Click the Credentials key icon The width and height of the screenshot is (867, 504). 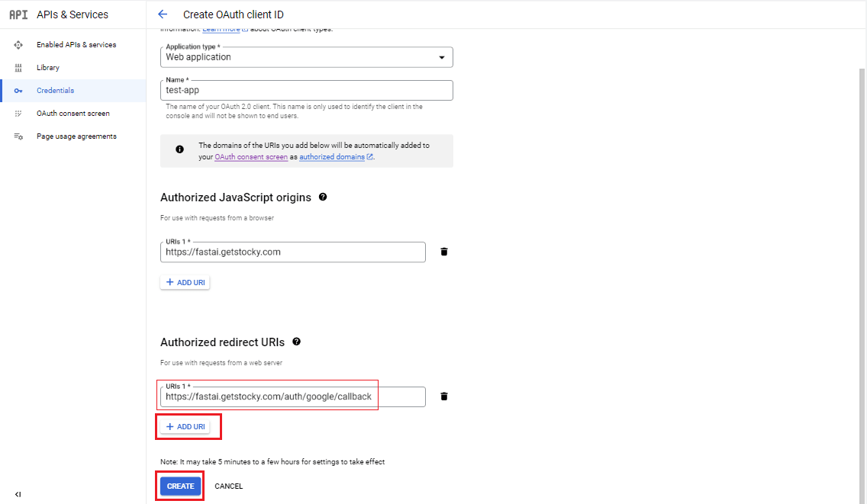(x=18, y=91)
